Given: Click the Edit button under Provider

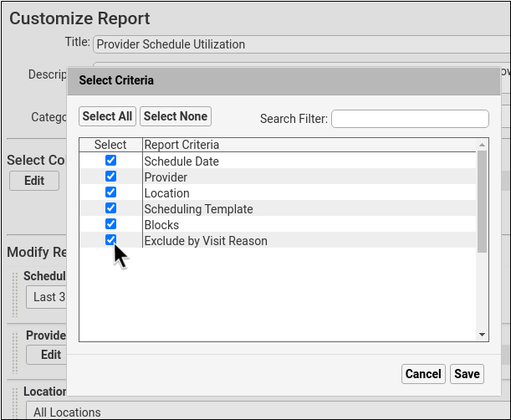Looking at the screenshot, I should [x=51, y=354].
